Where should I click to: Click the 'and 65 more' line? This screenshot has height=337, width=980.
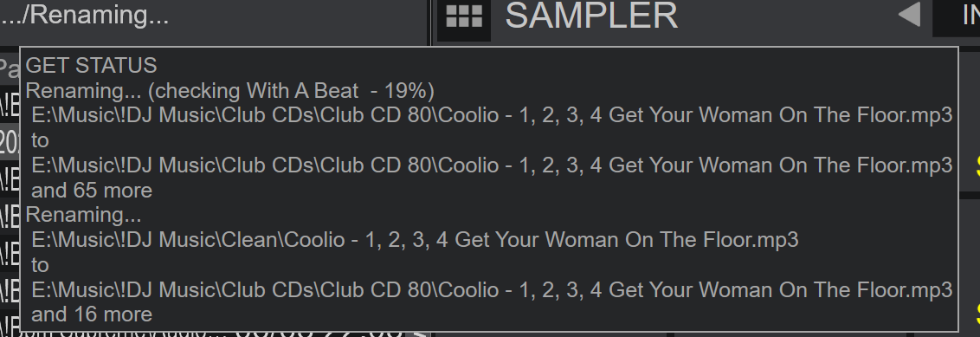click(x=92, y=190)
